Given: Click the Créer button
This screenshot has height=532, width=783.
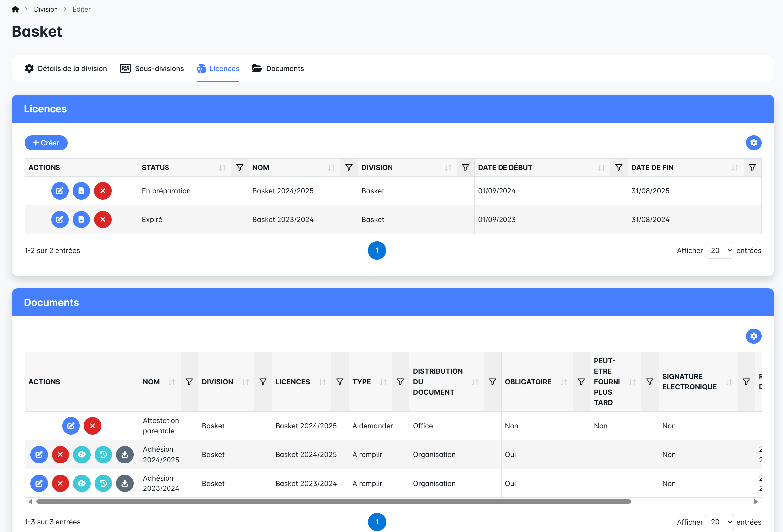Looking at the screenshot, I should pos(46,143).
